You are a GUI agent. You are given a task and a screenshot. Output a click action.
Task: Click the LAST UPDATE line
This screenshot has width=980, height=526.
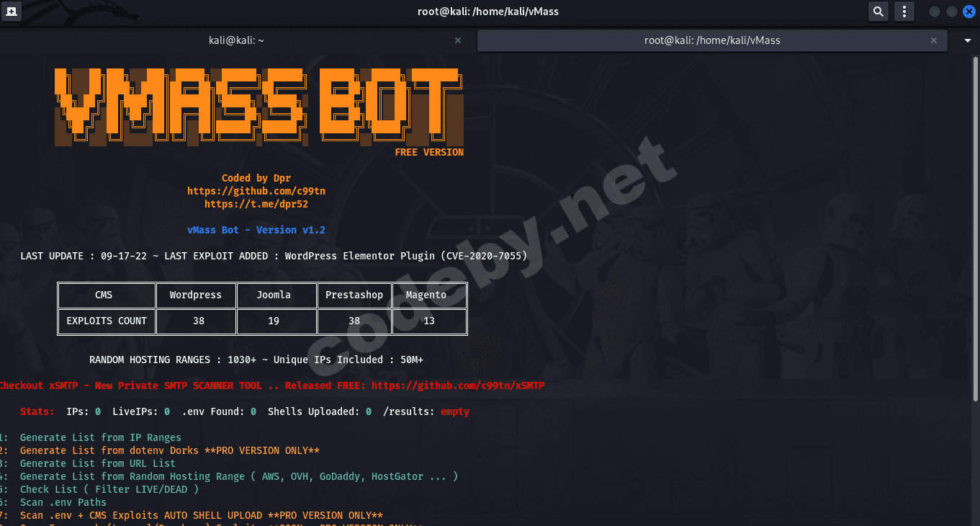(x=274, y=256)
